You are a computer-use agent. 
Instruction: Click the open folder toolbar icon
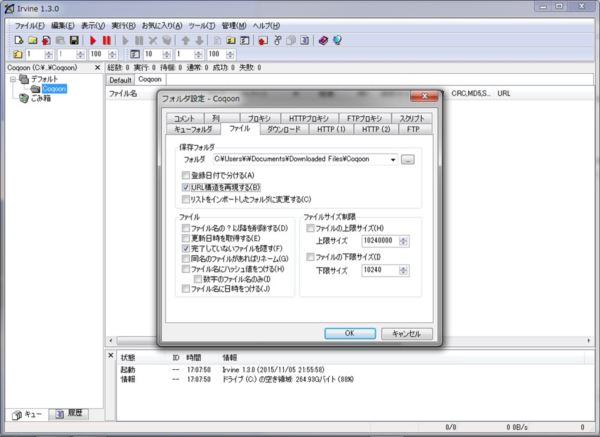pos(33,40)
